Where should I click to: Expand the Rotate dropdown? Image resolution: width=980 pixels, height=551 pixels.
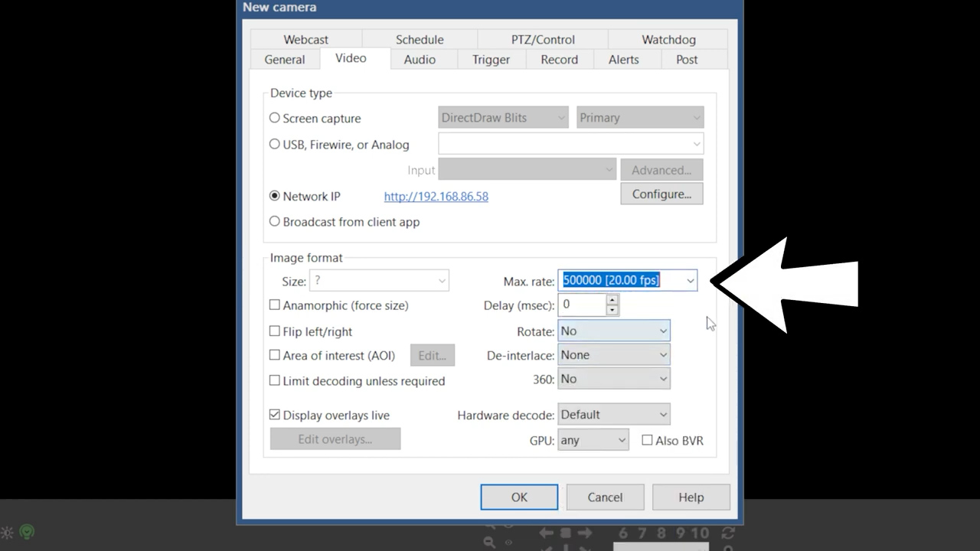pos(663,331)
